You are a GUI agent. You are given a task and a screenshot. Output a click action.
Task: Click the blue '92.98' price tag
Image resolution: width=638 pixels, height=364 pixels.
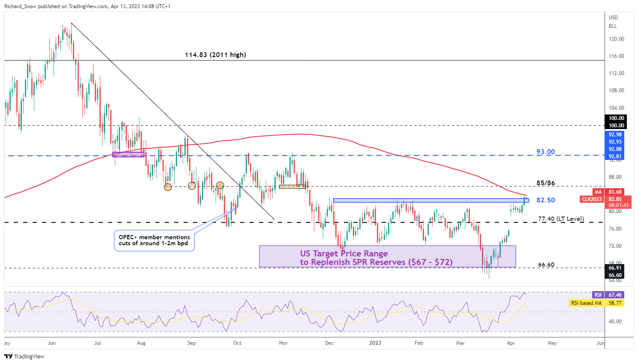click(x=615, y=135)
